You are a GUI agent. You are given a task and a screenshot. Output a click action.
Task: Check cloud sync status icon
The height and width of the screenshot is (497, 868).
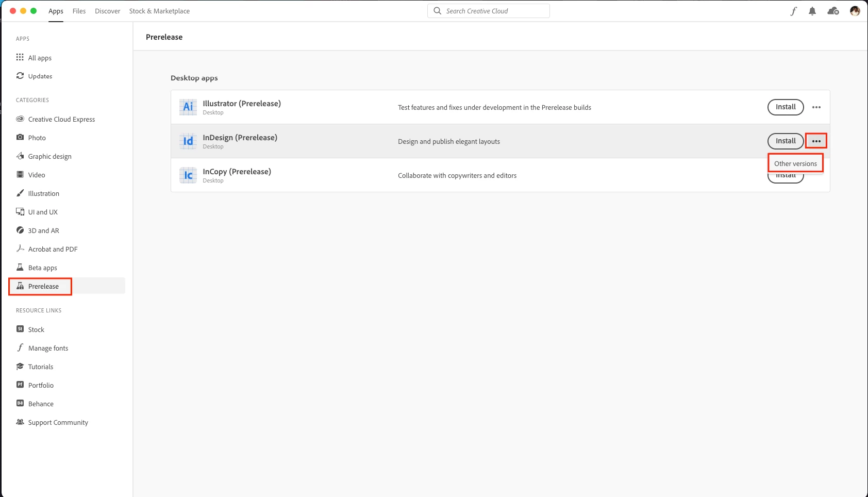(x=833, y=11)
